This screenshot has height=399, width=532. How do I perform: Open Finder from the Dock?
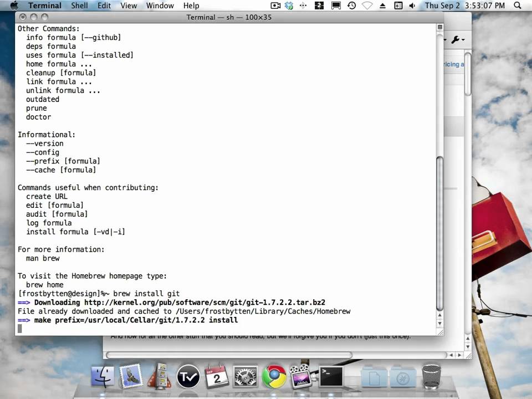[x=103, y=376]
